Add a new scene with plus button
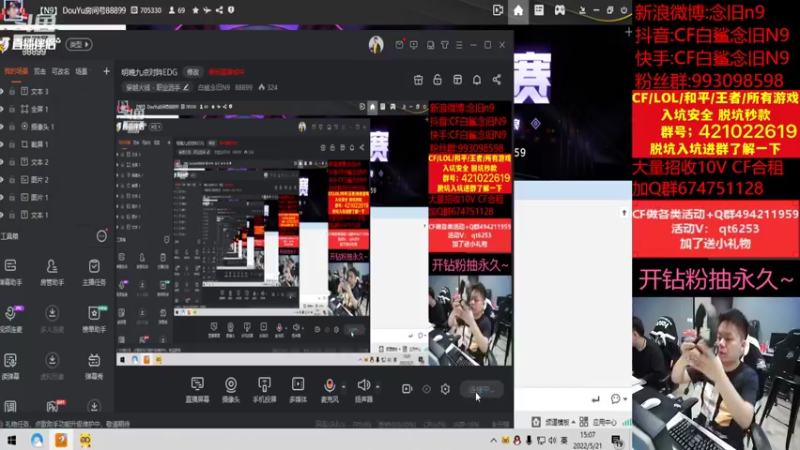 [106, 71]
